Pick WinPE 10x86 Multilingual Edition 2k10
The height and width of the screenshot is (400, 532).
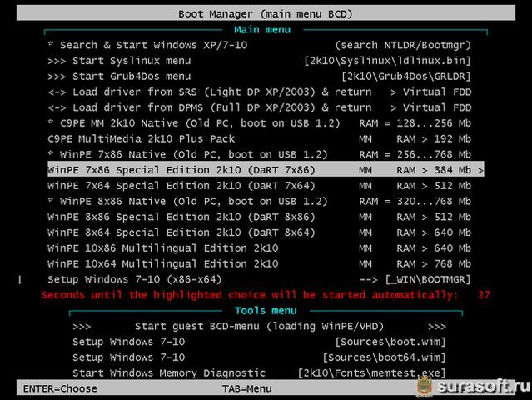(x=260, y=248)
